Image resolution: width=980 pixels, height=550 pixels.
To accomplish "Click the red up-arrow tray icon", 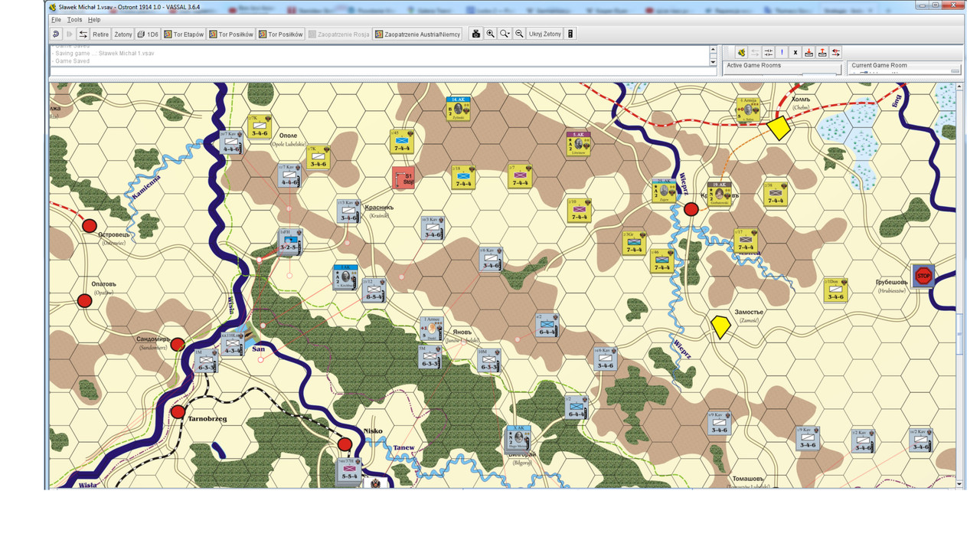I will tap(822, 52).
